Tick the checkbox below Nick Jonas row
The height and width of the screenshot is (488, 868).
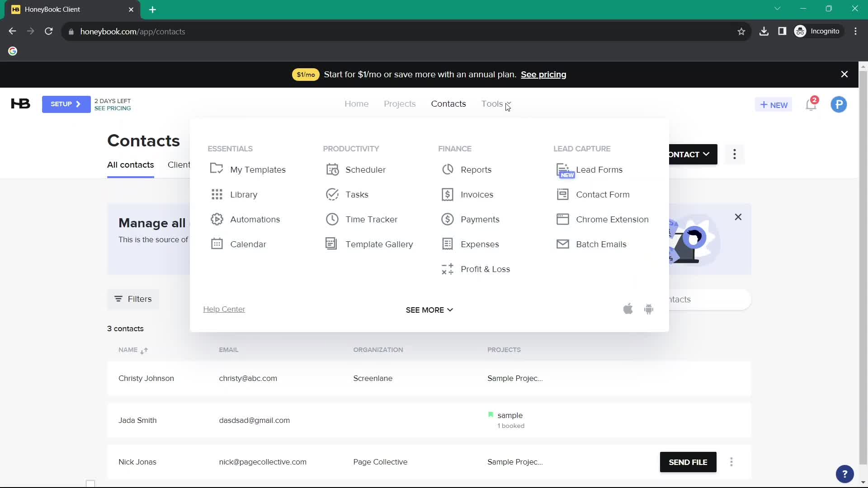click(90, 483)
